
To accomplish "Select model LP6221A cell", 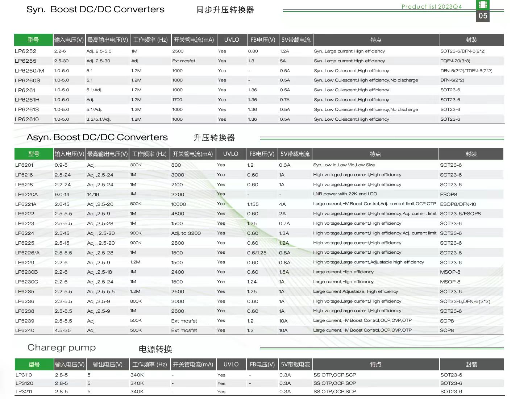I will pos(25,204).
